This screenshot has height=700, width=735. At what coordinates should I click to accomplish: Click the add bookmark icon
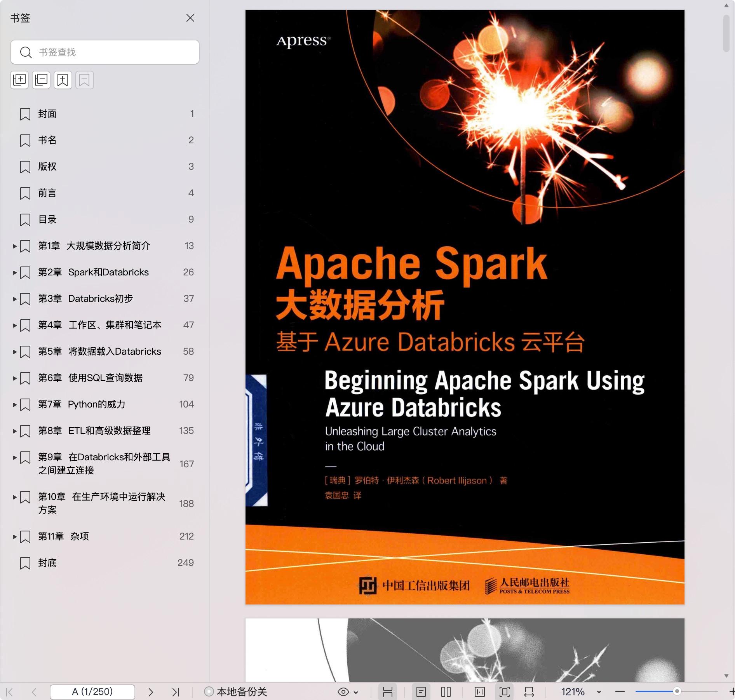click(x=63, y=80)
